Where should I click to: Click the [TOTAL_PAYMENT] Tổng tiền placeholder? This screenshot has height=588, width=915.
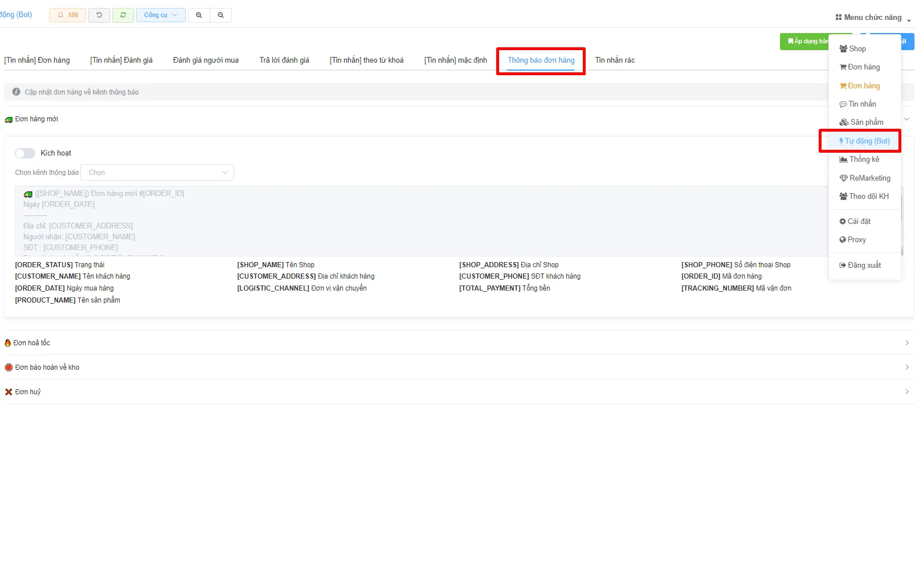[x=505, y=288]
